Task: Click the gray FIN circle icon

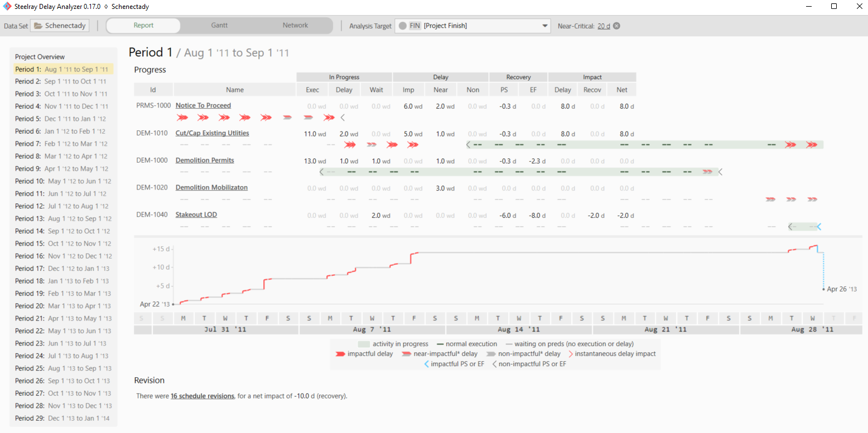Action: 402,26
